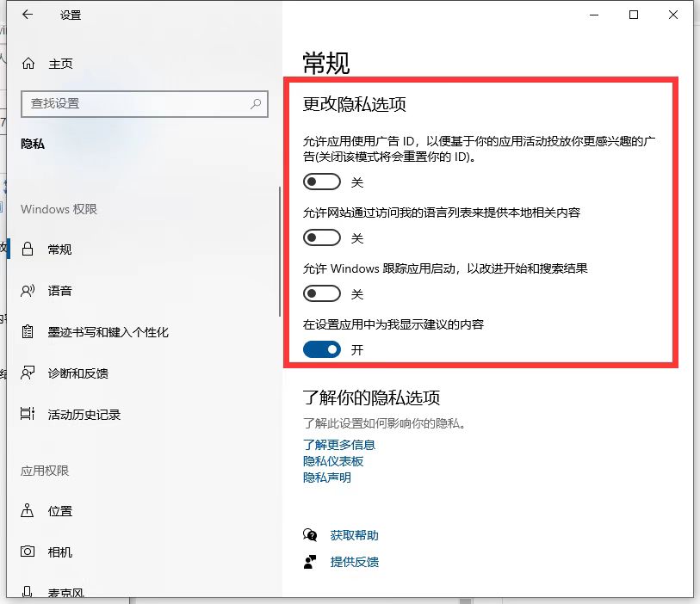Image resolution: width=700 pixels, height=604 pixels.
Task: Disable the 在设置应用中为我显示建议的内容 toggle
Action: (322, 349)
